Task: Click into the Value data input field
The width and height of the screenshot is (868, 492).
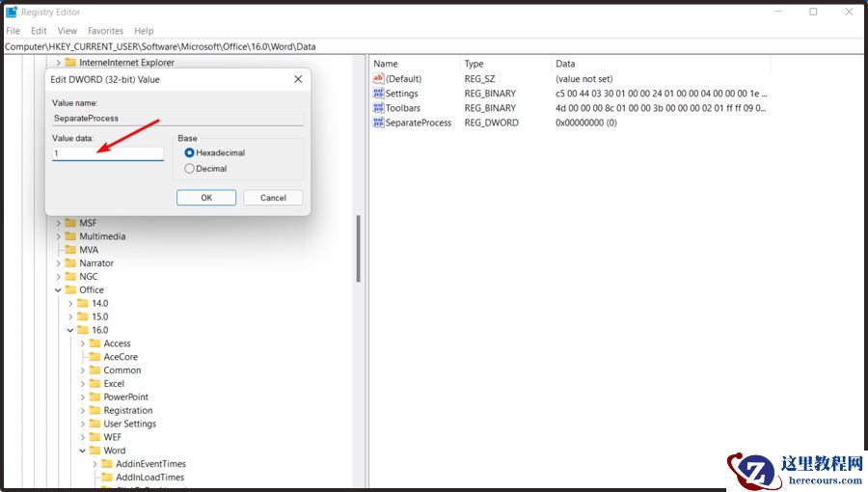Action: tap(108, 153)
